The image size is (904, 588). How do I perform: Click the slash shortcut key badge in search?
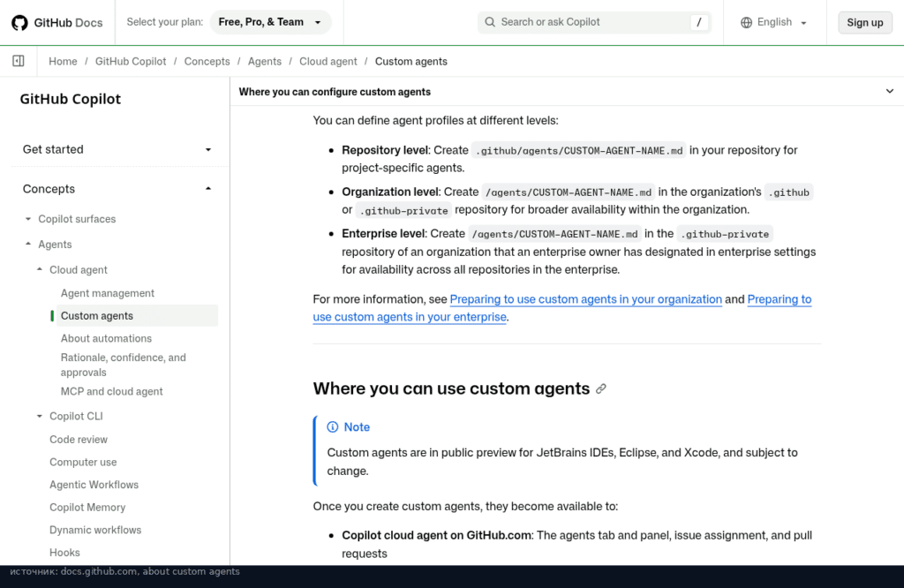[699, 22]
